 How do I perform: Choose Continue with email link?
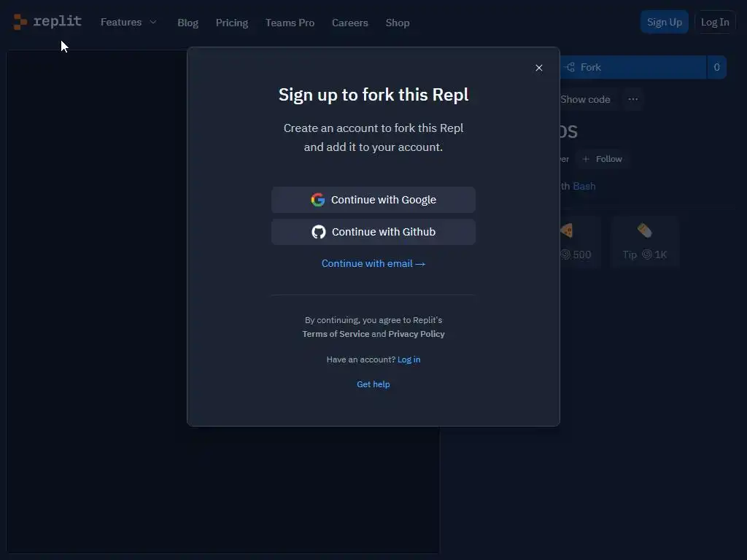tap(373, 263)
